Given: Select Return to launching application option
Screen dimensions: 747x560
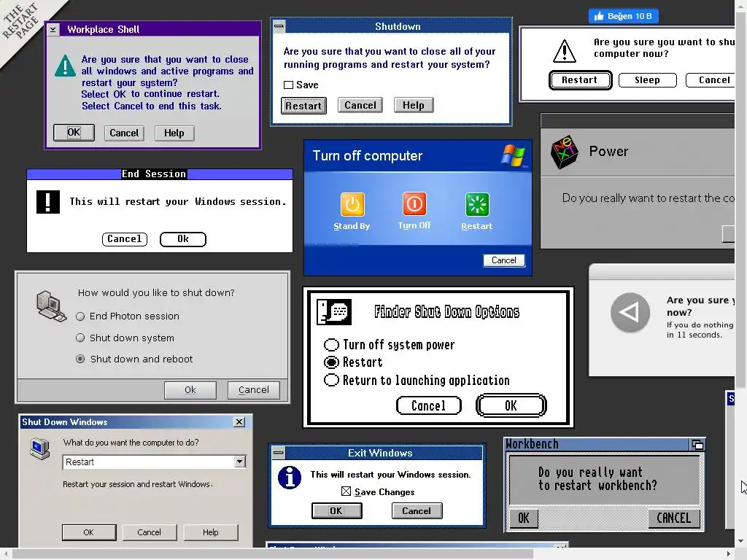Looking at the screenshot, I should pos(332,380).
